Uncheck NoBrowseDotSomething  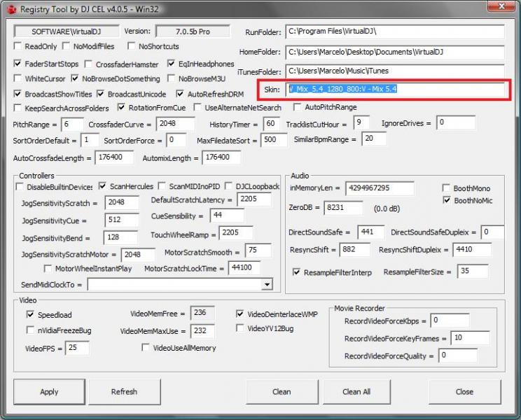tap(75, 78)
